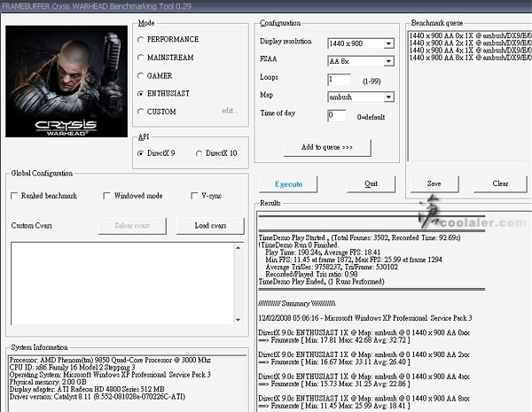Screen dimensions: 532x412
Task: Click the Summary heading in Results
Action: coord(297,304)
